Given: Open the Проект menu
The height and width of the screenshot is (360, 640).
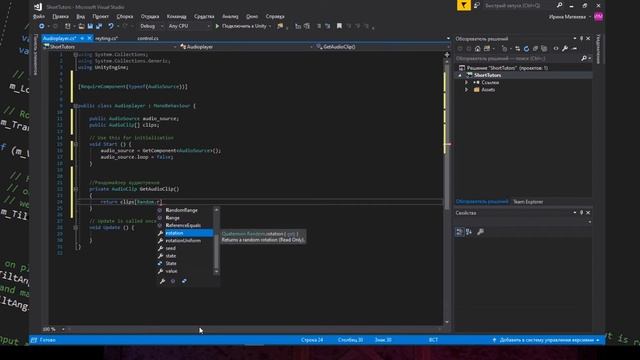Looking at the screenshot, I should point(100,16).
